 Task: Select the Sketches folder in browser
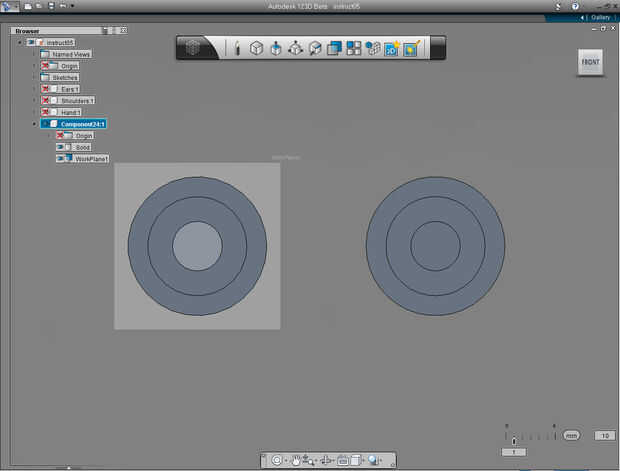click(63, 77)
